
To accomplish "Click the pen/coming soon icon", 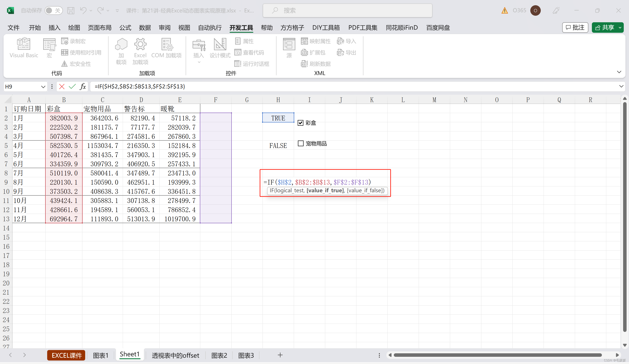I will pos(556,10).
